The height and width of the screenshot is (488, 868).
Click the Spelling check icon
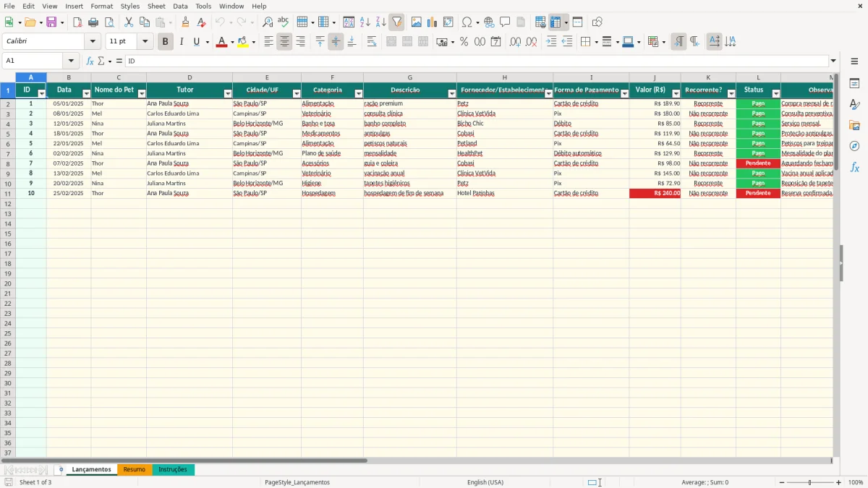click(284, 22)
